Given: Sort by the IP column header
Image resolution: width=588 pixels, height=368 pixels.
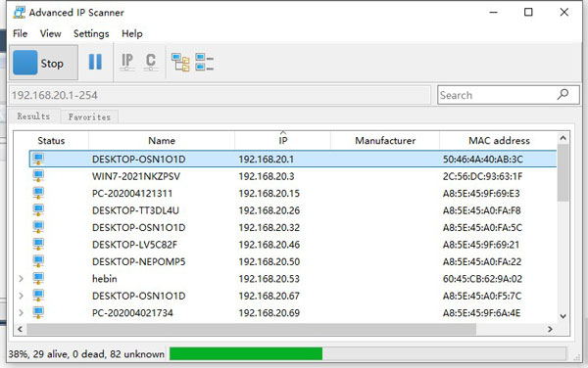Looking at the screenshot, I should tap(283, 141).
